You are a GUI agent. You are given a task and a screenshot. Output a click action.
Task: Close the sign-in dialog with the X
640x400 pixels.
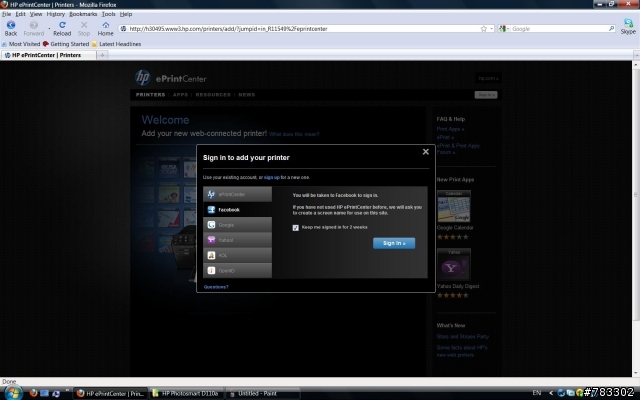coord(426,152)
